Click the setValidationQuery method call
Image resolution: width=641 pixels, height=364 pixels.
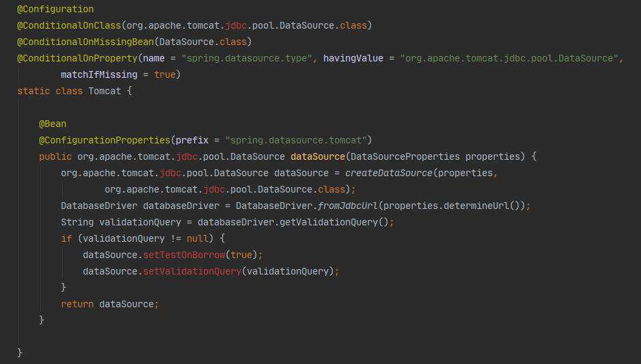[x=191, y=271]
